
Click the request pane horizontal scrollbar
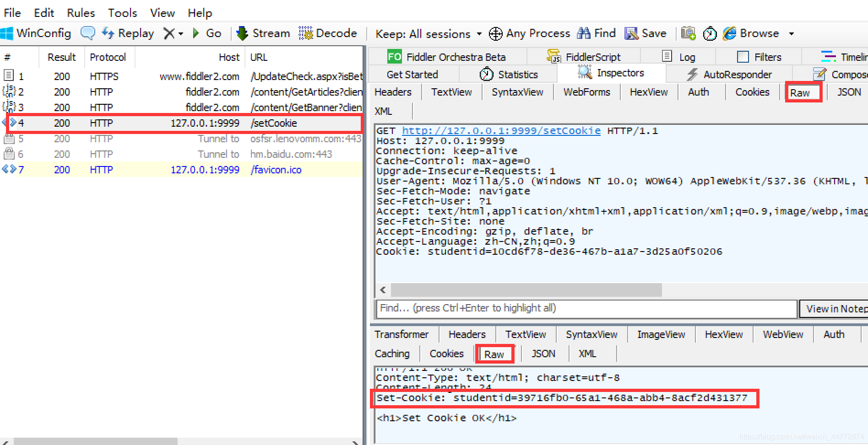coord(526,290)
